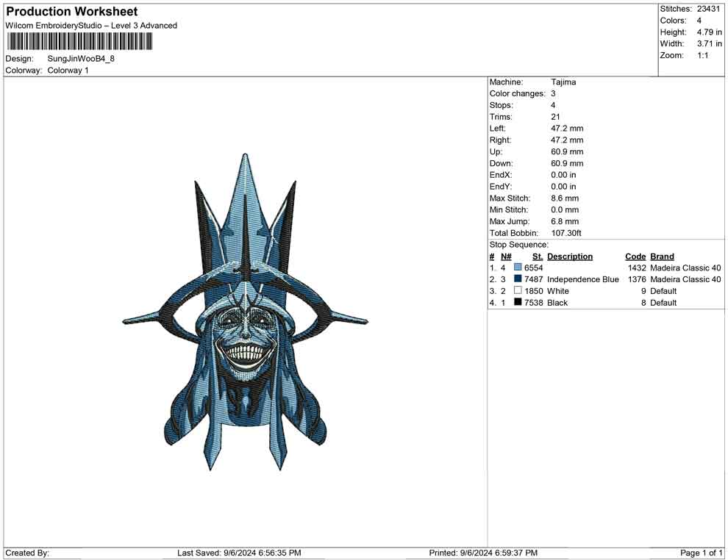Click the light blue 6554 thread swatch
This screenshot has width=728, height=560.
click(518, 268)
